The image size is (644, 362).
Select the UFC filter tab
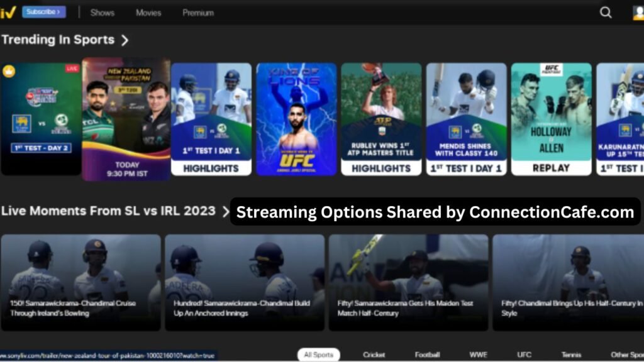[524, 354]
